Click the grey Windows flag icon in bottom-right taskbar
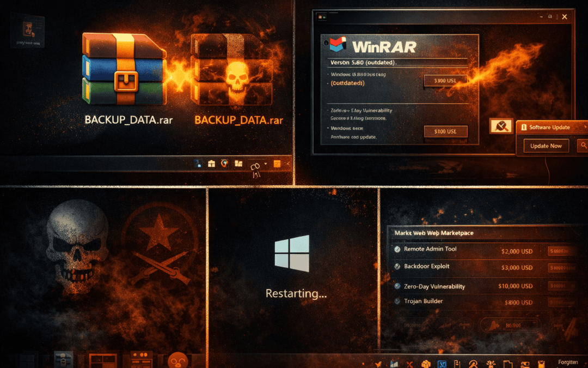The height and width of the screenshot is (368, 588). (x=394, y=364)
